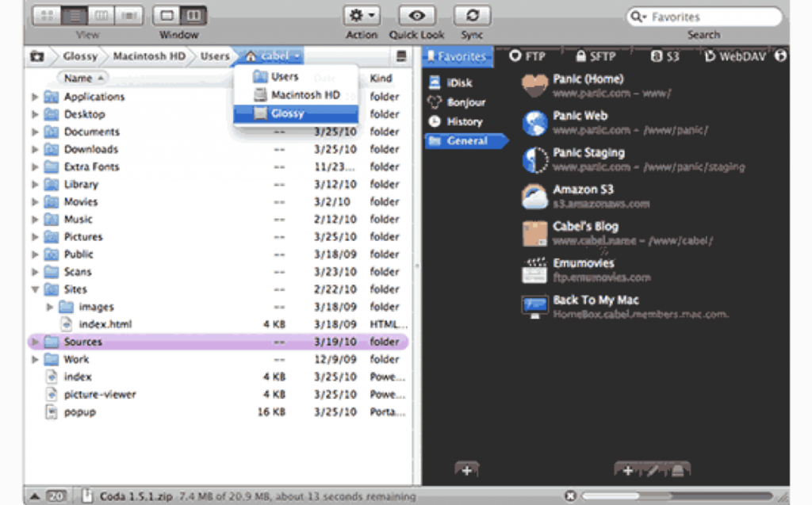Expand the images subfolder

pos(50,307)
